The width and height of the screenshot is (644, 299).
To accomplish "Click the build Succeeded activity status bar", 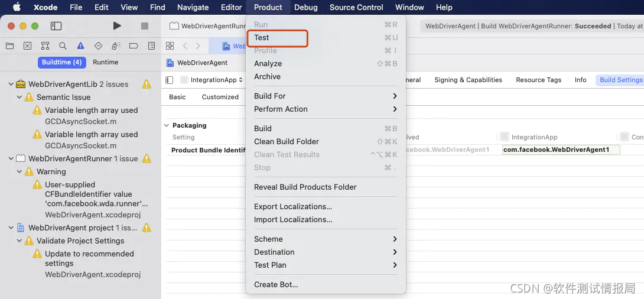I will tap(532, 26).
